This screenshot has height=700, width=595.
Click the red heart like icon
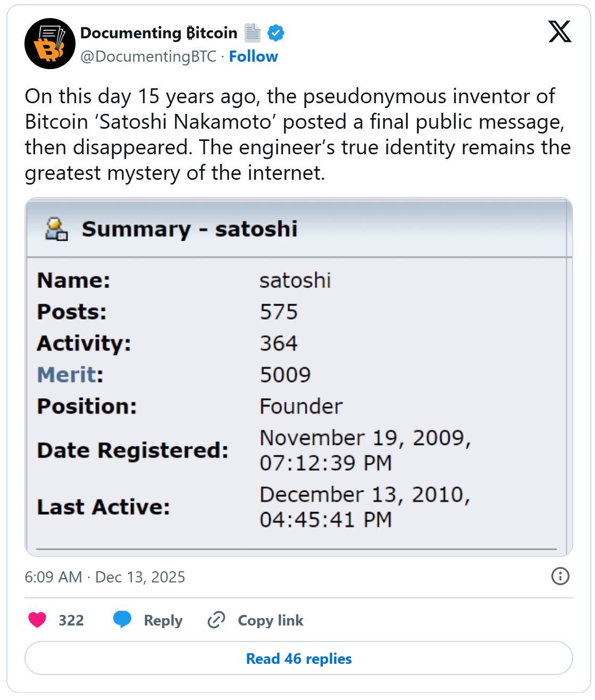click(x=37, y=620)
